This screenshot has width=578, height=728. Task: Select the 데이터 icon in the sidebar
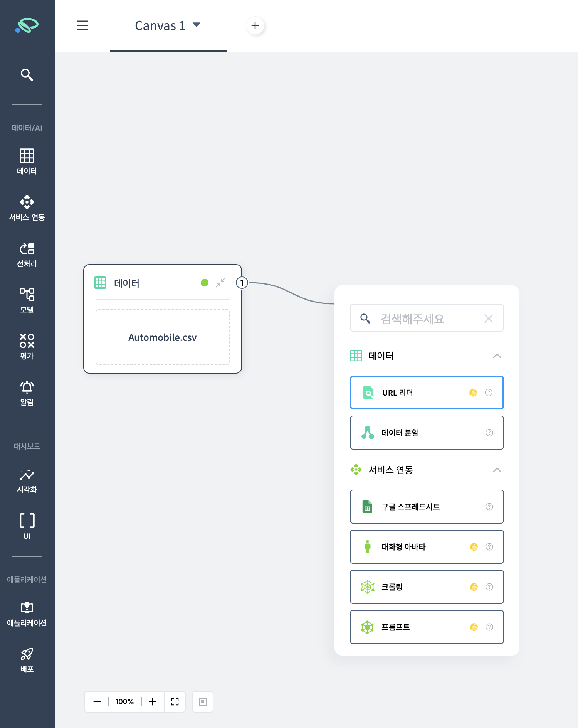27,161
